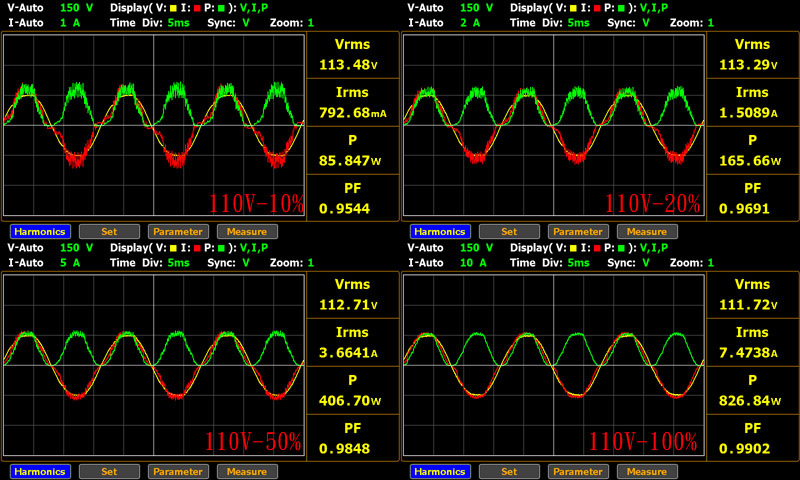Click Set under the 110V-50% waveform
800x480 pixels.
coord(109,472)
